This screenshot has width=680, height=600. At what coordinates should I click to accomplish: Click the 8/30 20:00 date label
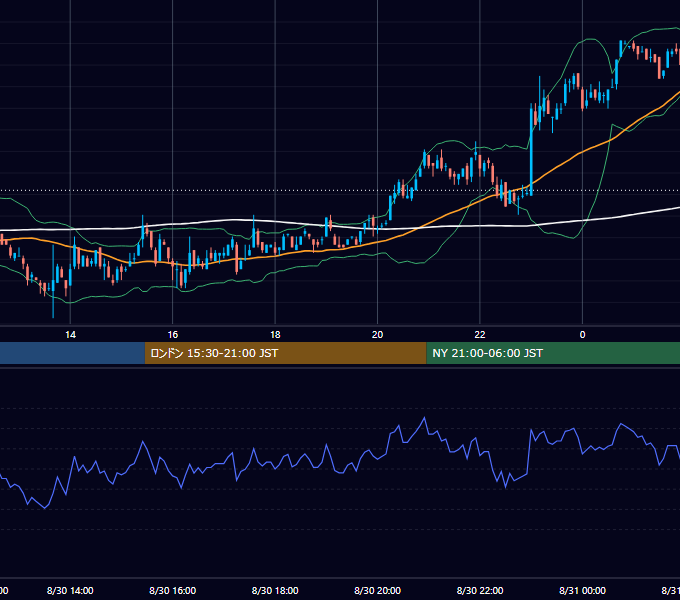pos(377,590)
